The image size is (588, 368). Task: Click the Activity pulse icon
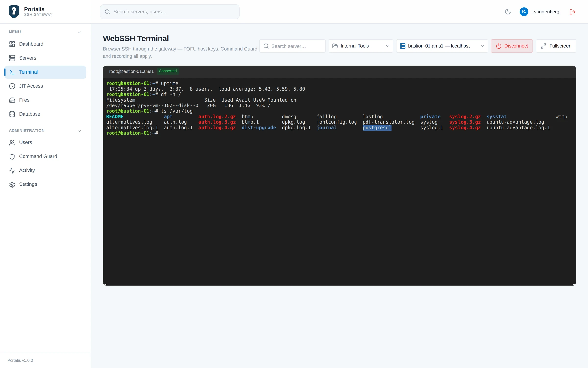coord(12,171)
